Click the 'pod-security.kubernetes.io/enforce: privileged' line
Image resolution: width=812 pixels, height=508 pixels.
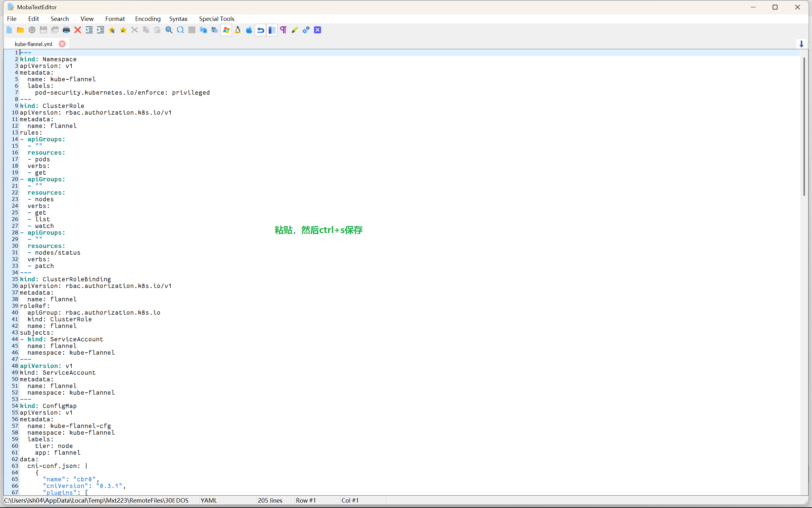[x=122, y=92]
